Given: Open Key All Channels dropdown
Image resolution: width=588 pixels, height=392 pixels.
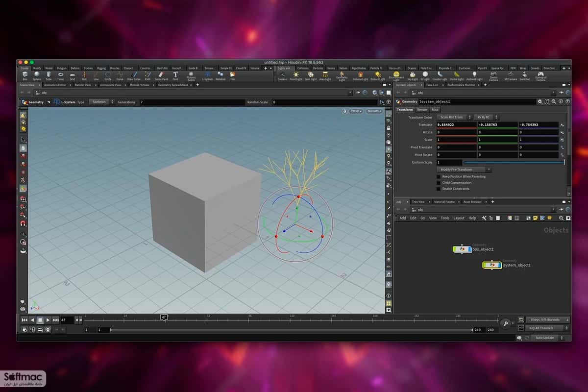Looking at the screenshot, I should click(547, 328).
